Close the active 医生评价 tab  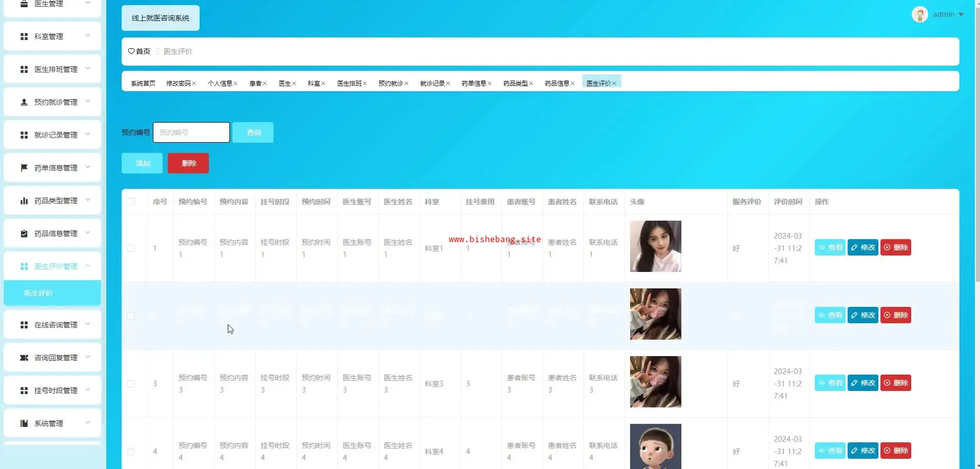coord(614,84)
